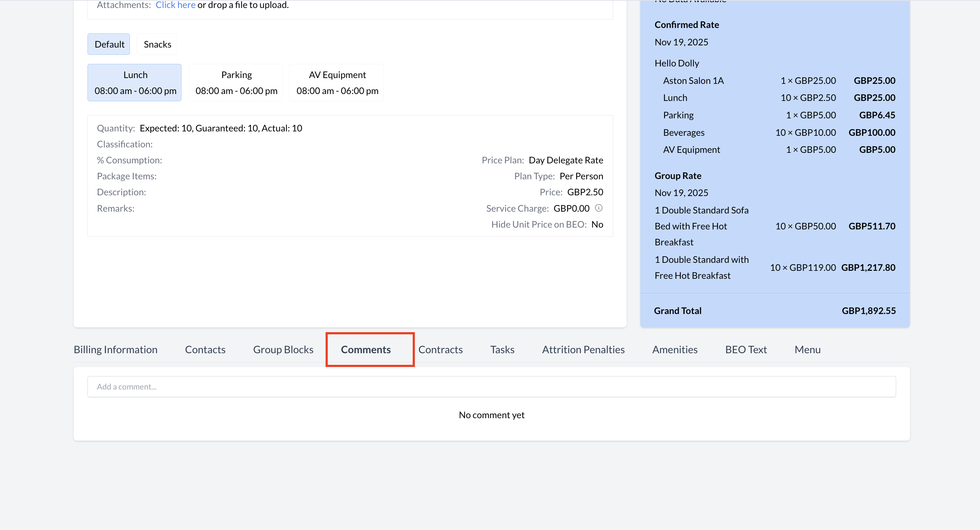This screenshot has height=530, width=980.
Task: Click the 'Click here' upload link
Action: point(175,5)
